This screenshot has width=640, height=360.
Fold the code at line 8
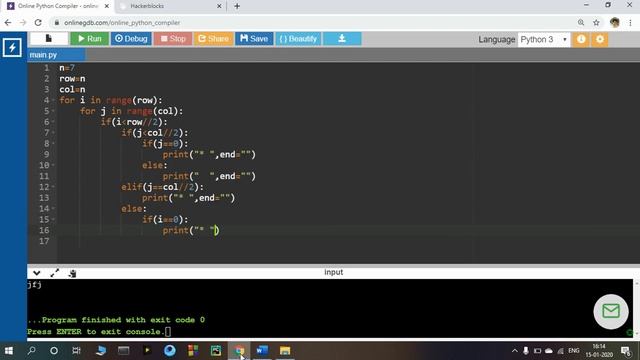point(53,144)
